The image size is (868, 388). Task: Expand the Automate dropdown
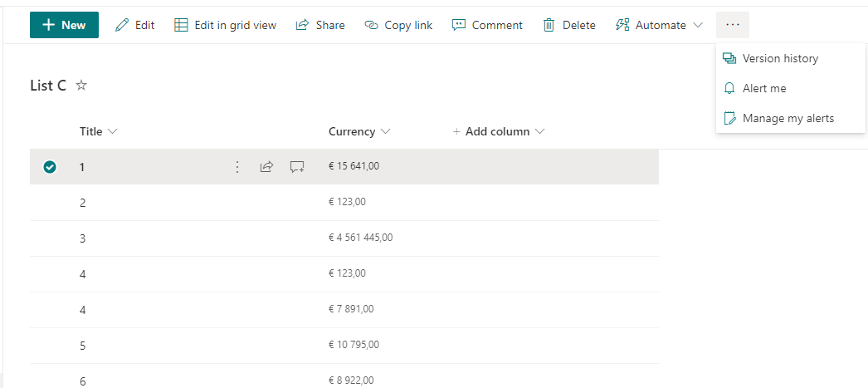coord(660,25)
